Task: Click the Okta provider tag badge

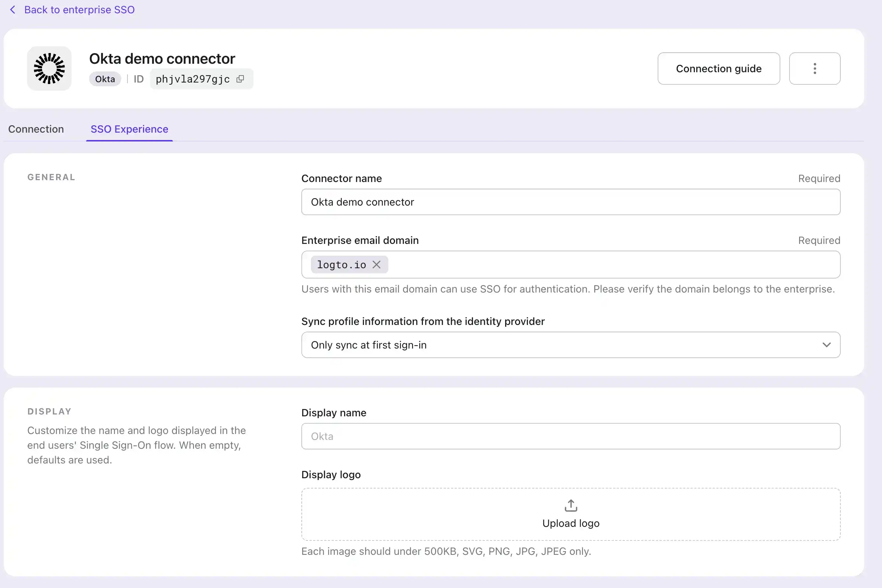Action: (x=105, y=79)
